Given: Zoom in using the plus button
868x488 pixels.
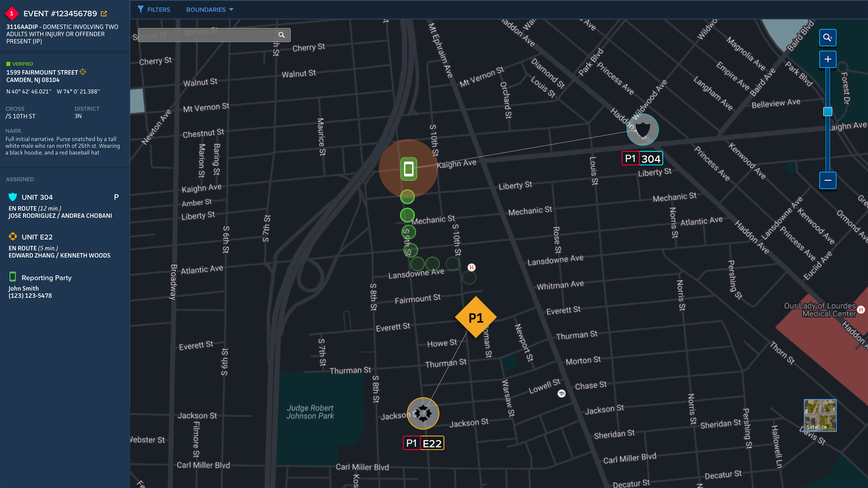Looking at the screenshot, I should click(828, 59).
